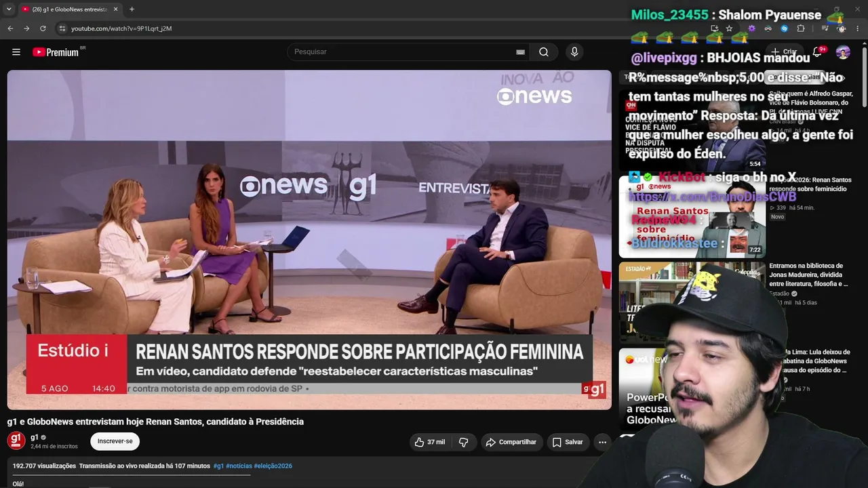This screenshot has height=488, width=868.
Task: Start voice search with microphone icon
Action: 574,52
